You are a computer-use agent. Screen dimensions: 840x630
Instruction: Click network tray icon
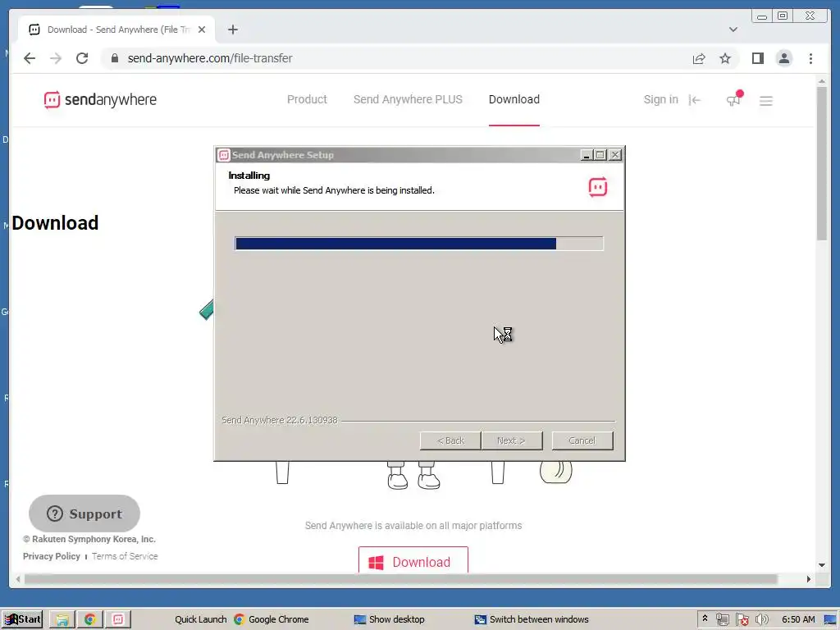point(722,620)
